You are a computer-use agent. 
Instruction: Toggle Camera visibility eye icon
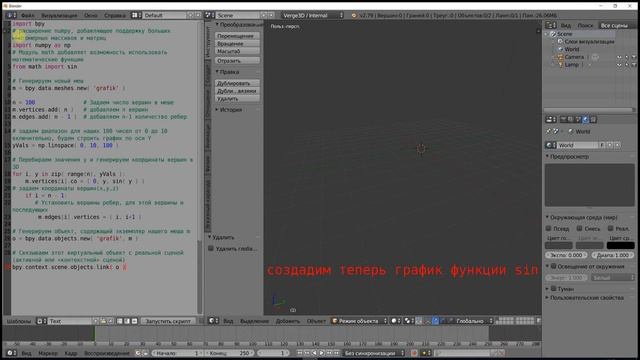(619, 57)
